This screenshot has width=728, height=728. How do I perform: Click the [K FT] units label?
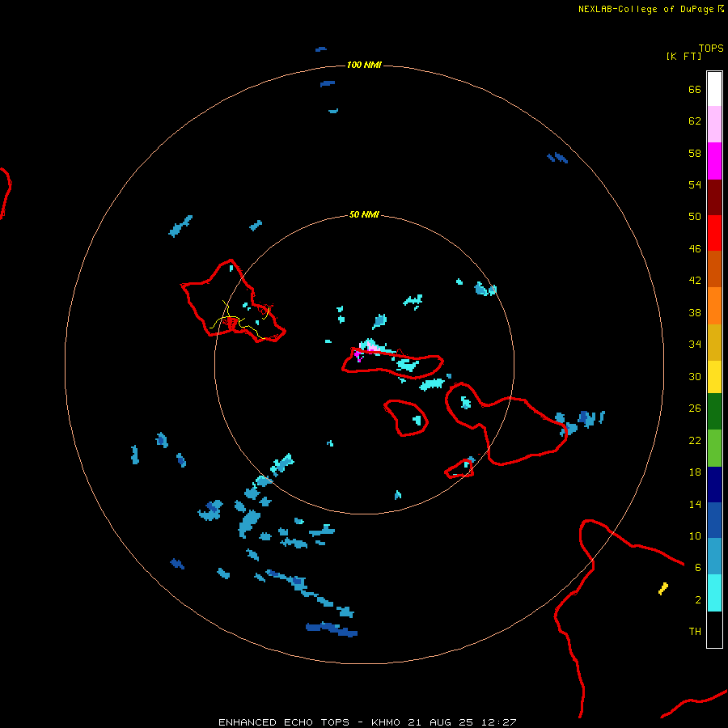(684, 56)
